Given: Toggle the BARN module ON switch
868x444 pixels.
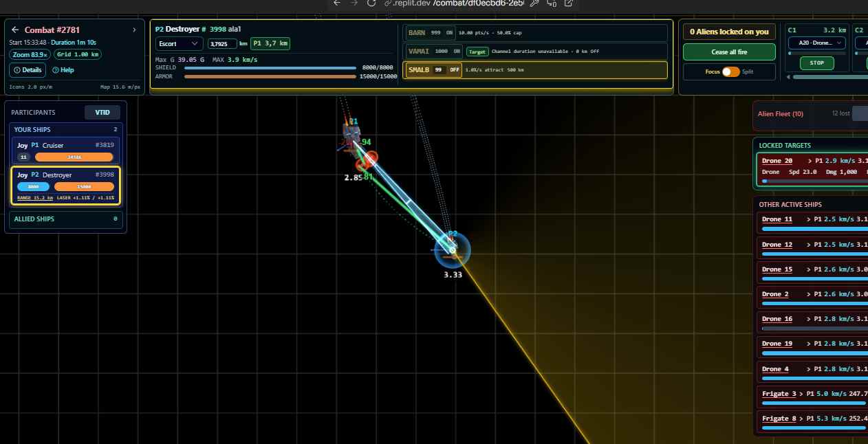Looking at the screenshot, I should pos(449,33).
